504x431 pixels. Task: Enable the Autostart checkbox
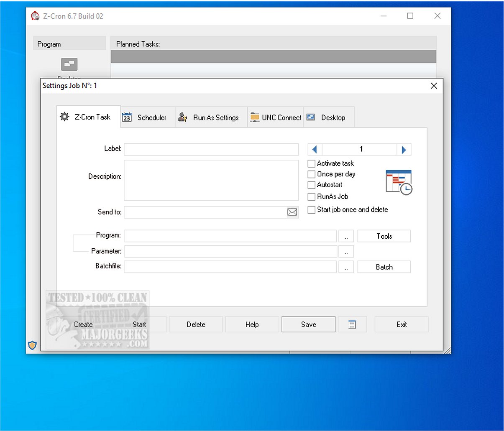(x=312, y=185)
